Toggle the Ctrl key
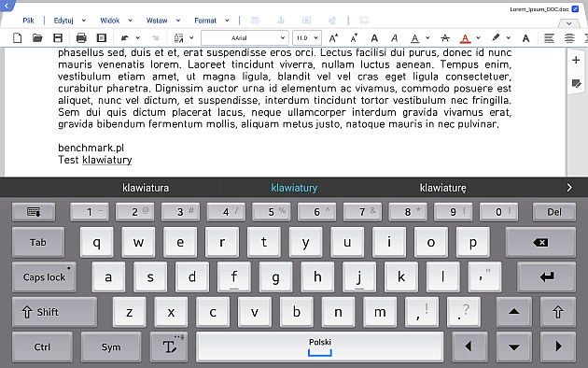588x368 pixels. click(x=42, y=347)
